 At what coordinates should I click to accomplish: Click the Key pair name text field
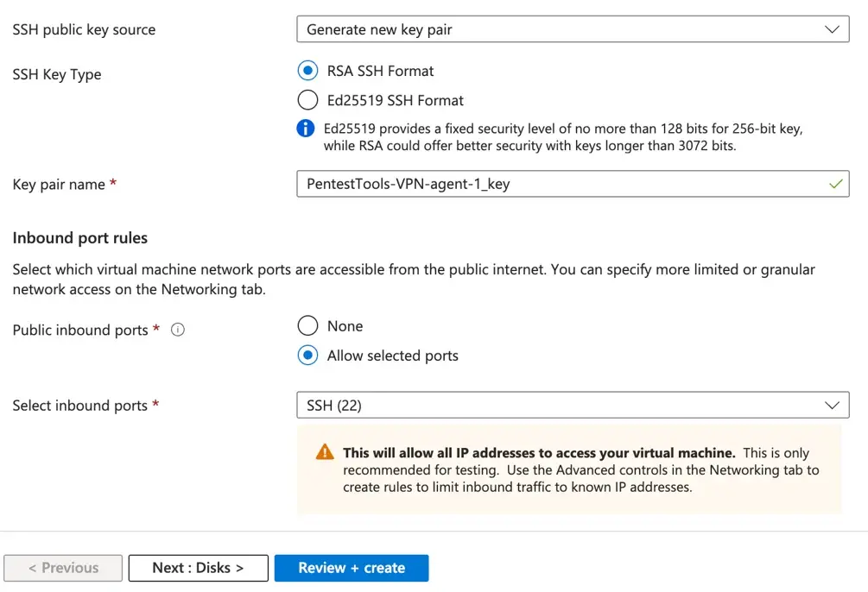click(x=553, y=184)
